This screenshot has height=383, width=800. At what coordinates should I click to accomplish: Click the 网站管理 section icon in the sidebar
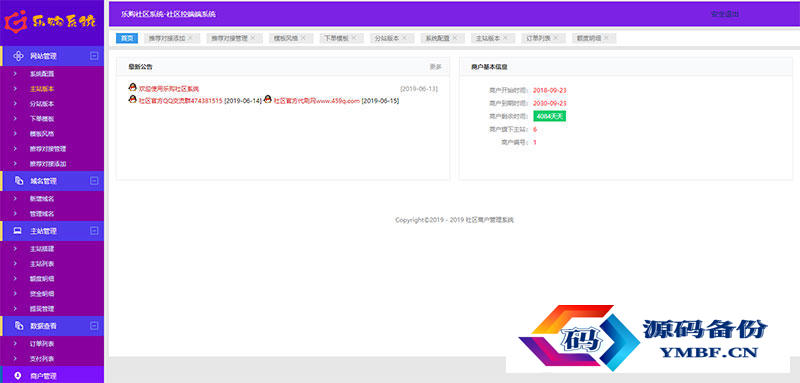[x=18, y=56]
